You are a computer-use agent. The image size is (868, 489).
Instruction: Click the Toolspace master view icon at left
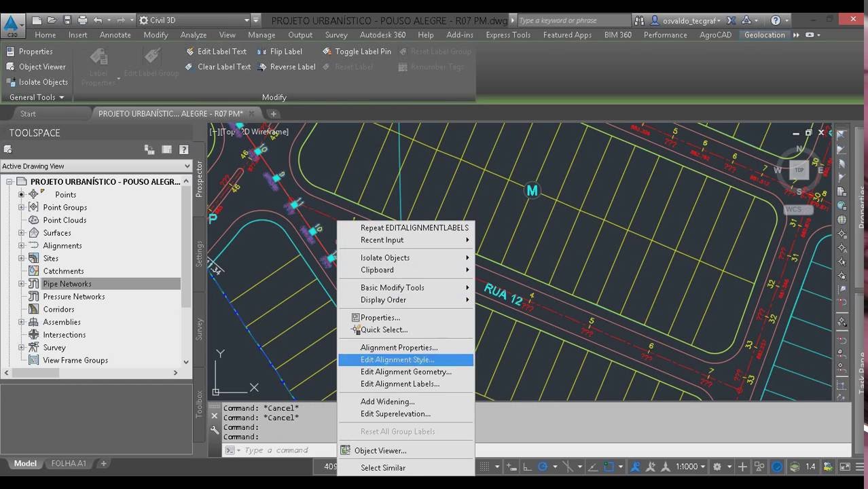pyautogui.click(x=7, y=149)
